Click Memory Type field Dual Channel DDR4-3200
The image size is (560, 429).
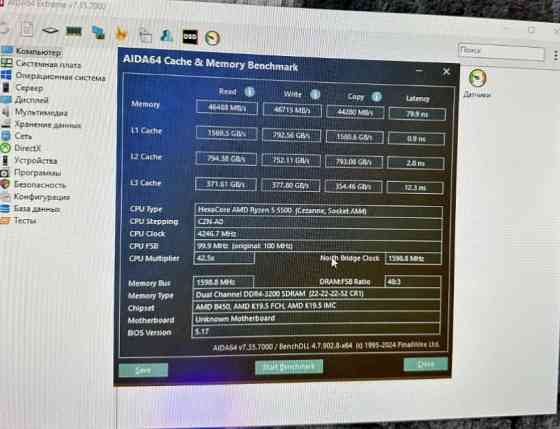coord(316,294)
